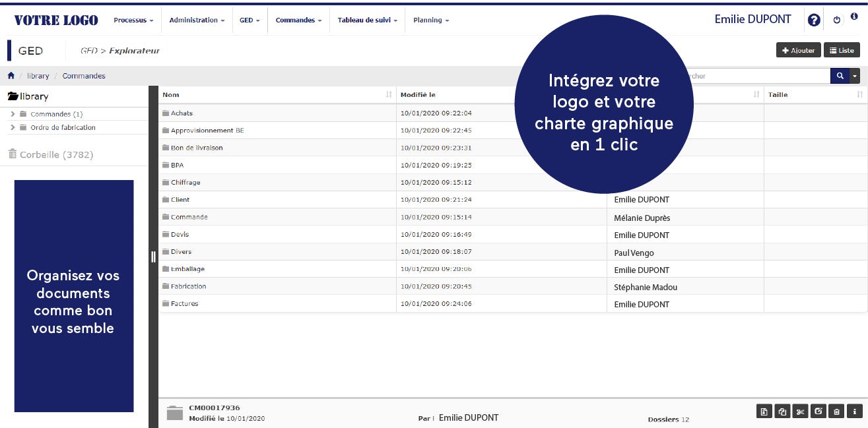Click the Corbeille trash bin icon

(x=12, y=154)
